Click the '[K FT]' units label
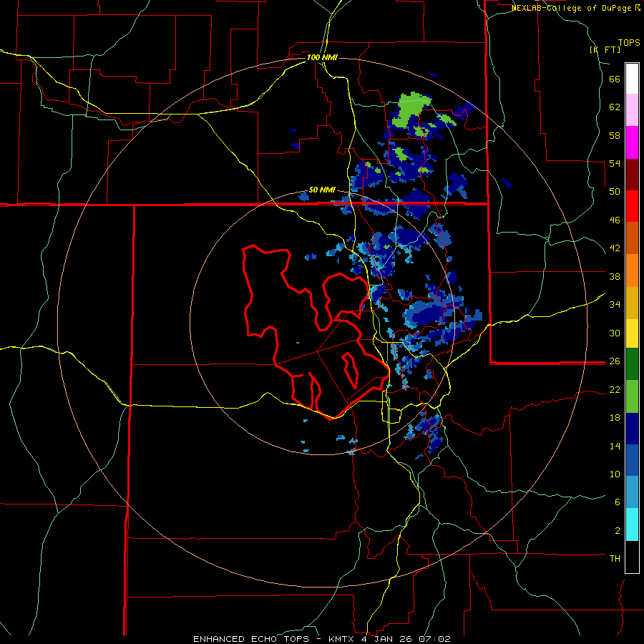The height and width of the screenshot is (644, 644). (x=605, y=49)
